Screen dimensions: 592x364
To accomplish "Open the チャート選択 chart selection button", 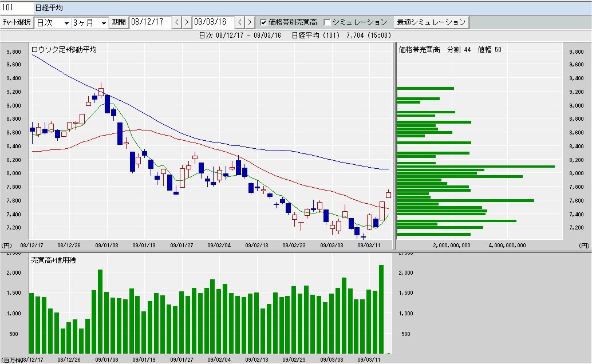I will click(17, 22).
